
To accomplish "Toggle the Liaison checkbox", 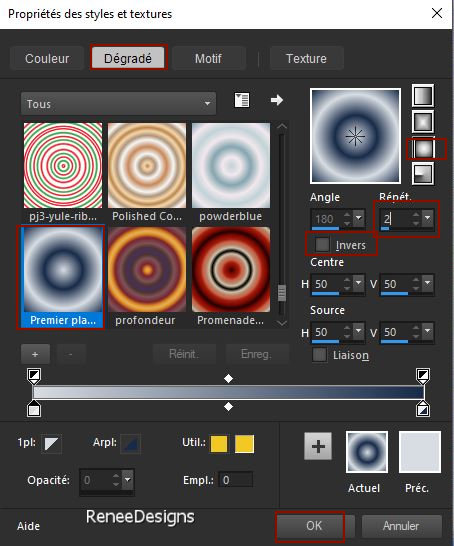I will 319,355.
